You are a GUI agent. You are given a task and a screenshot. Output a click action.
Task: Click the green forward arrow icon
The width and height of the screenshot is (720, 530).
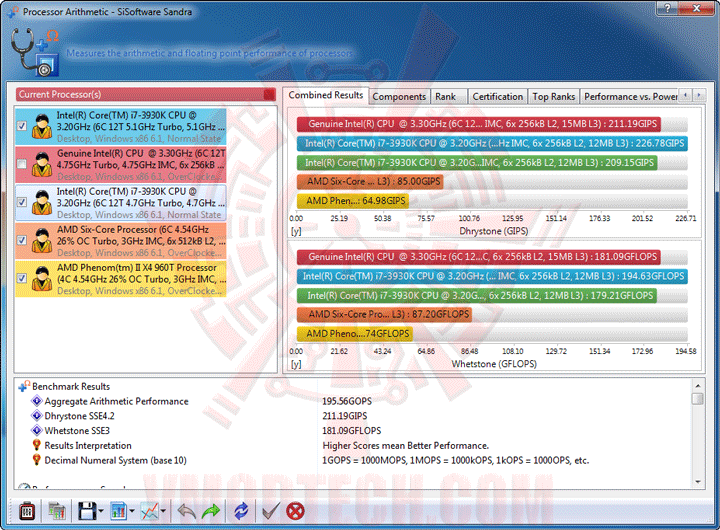[211, 511]
